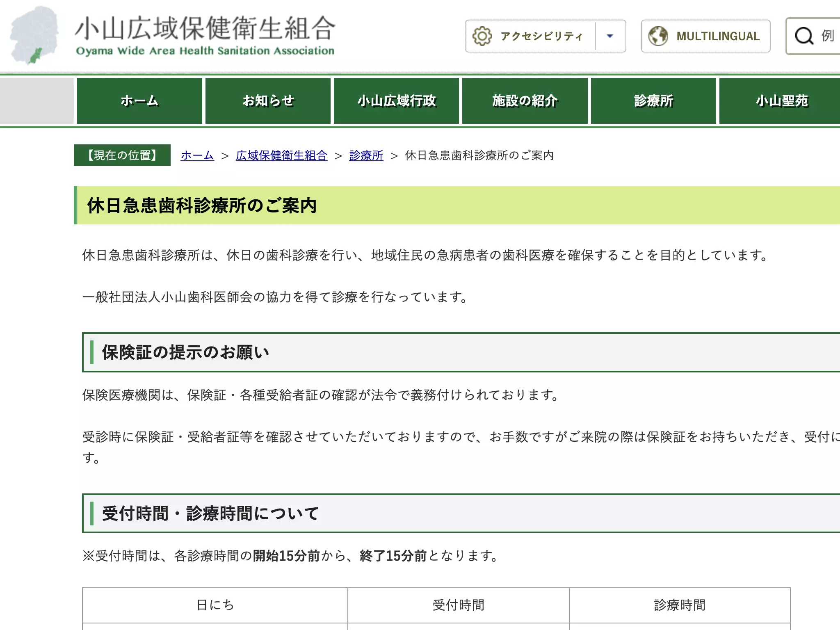The image size is (840, 630).
Task: Open the 小山広域行政 navigation tab
Action: [x=396, y=101]
